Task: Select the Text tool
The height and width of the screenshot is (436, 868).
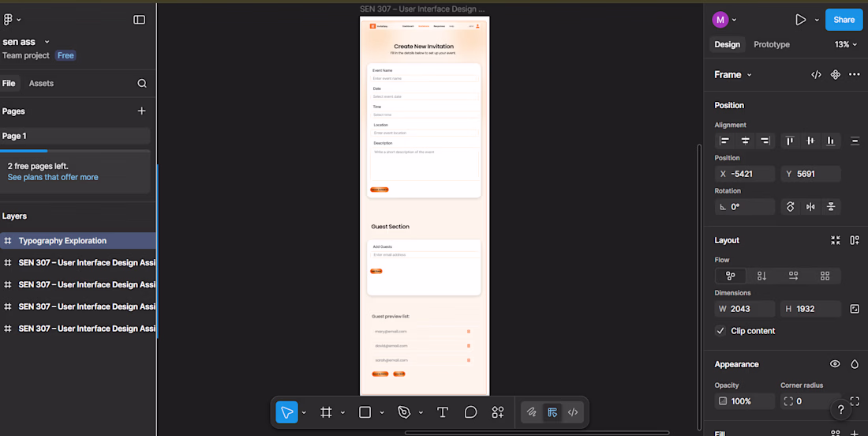Action: (x=443, y=412)
